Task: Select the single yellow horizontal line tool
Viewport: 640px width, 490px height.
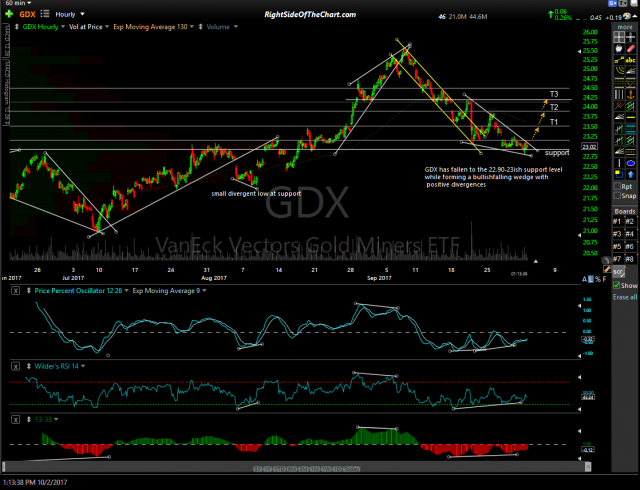Action: coord(631,117)
